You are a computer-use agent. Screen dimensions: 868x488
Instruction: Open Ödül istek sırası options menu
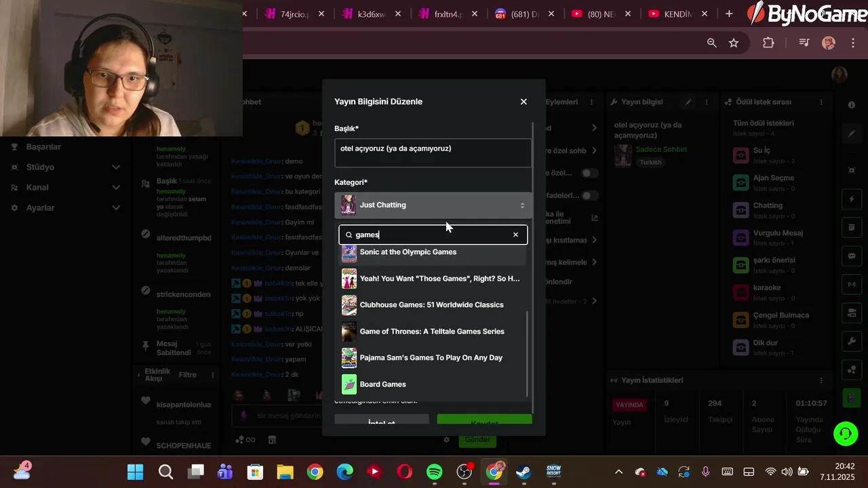821,102
